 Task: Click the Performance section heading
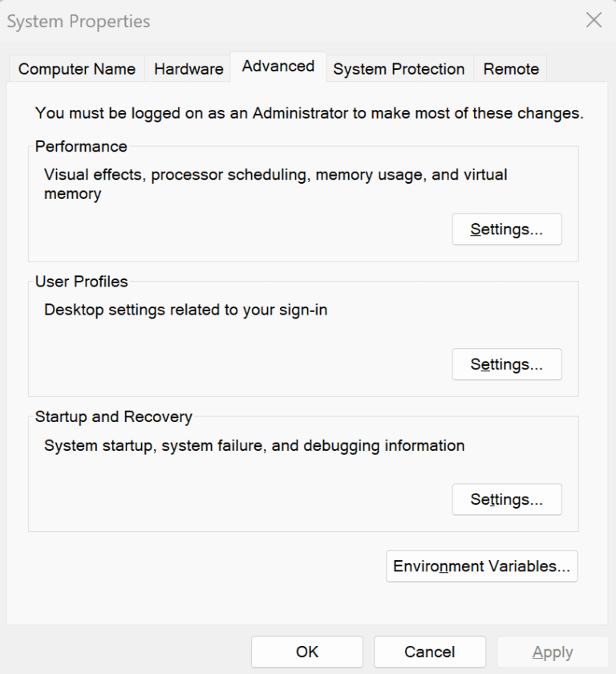point(80,147)
